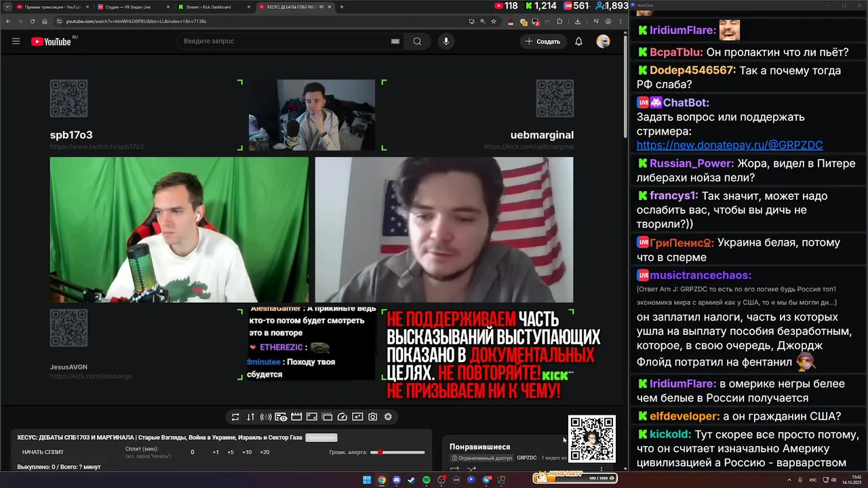Click the image-sparkle icon in player toolbar
Screen dimensions: 868x488
(357, 417)
